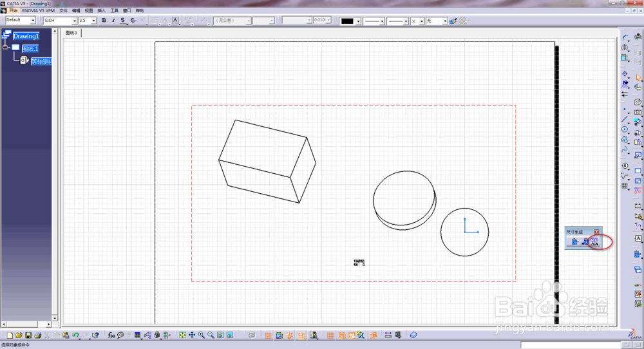Viewport: 644px width, 349px height.
Task: Toggle Underline S formatting
Action: pyautogui.click(x=123, y=20)
